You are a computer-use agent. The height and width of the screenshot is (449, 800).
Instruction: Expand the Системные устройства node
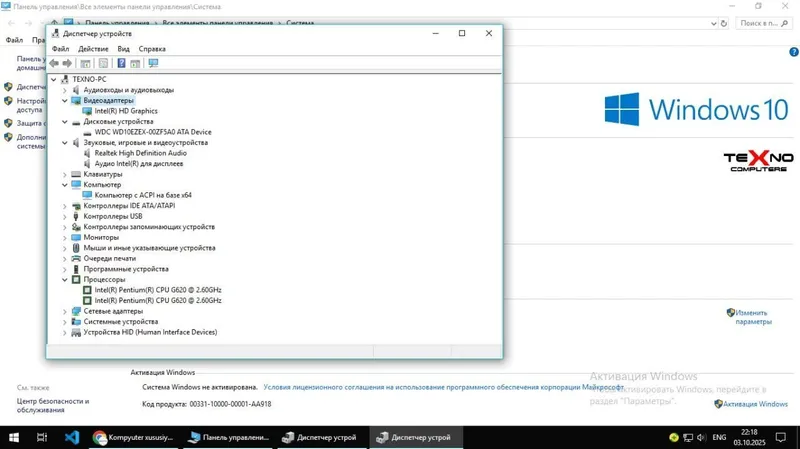[65, 322]
